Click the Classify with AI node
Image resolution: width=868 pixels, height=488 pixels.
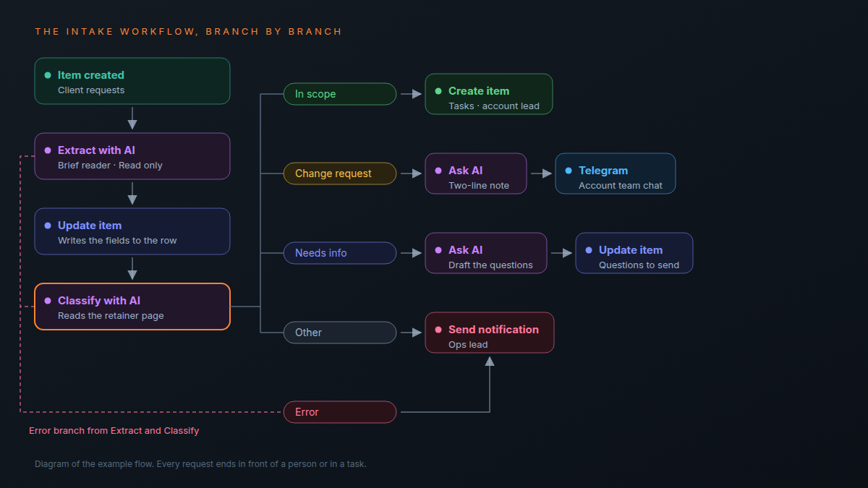pos(132,307)
